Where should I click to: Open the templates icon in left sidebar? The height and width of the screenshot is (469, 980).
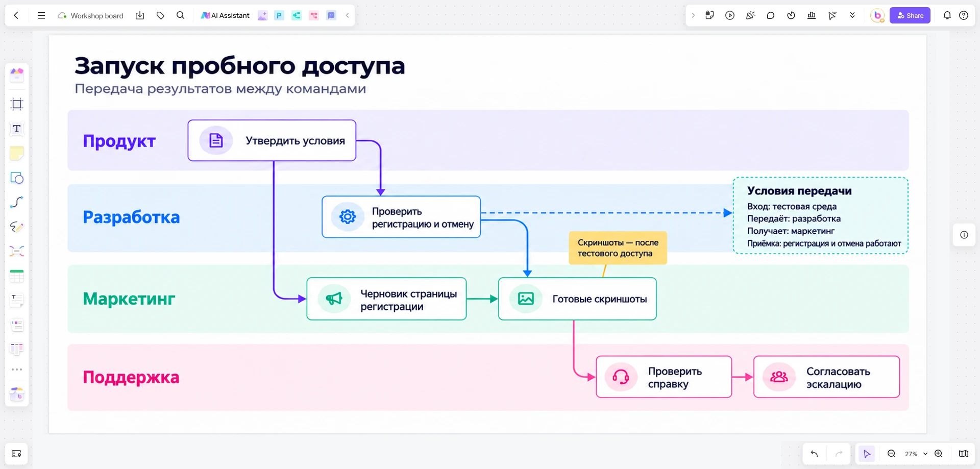point(17,75)
